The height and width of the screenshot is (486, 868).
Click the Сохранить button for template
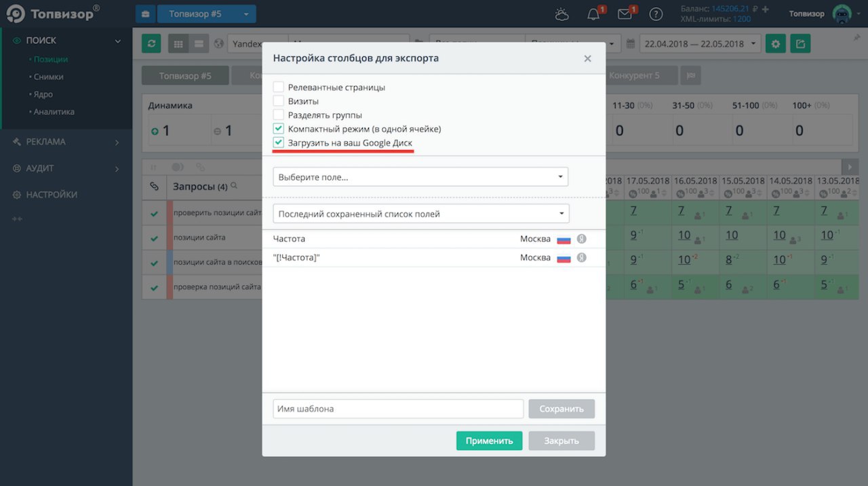[x=561, y=408]
